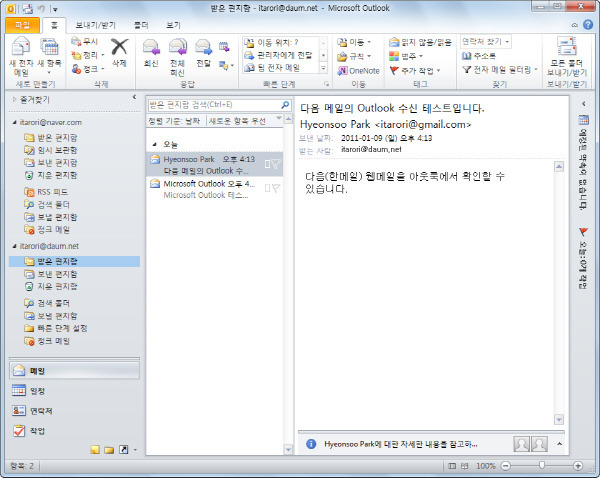Screen dimensions: 600x478
Task: Click the normal view icon in the status bar
Action: coord(452,466)
